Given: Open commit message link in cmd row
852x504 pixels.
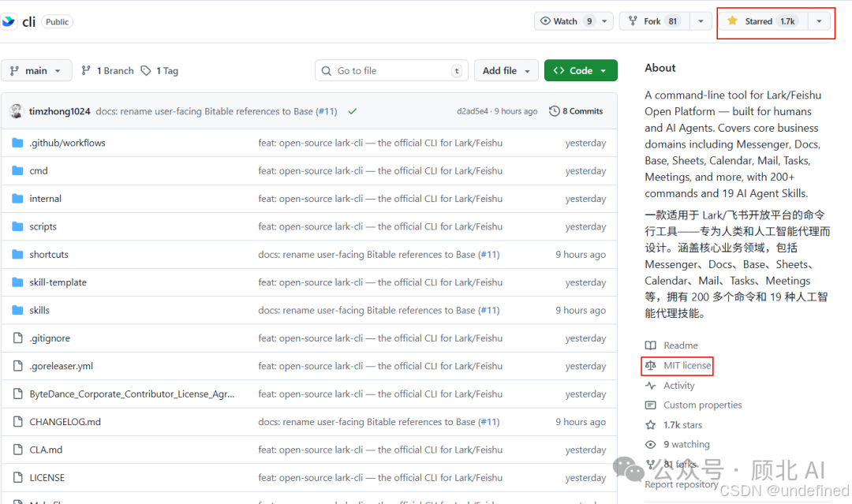Looking at the screenshot, I should 380,170.
